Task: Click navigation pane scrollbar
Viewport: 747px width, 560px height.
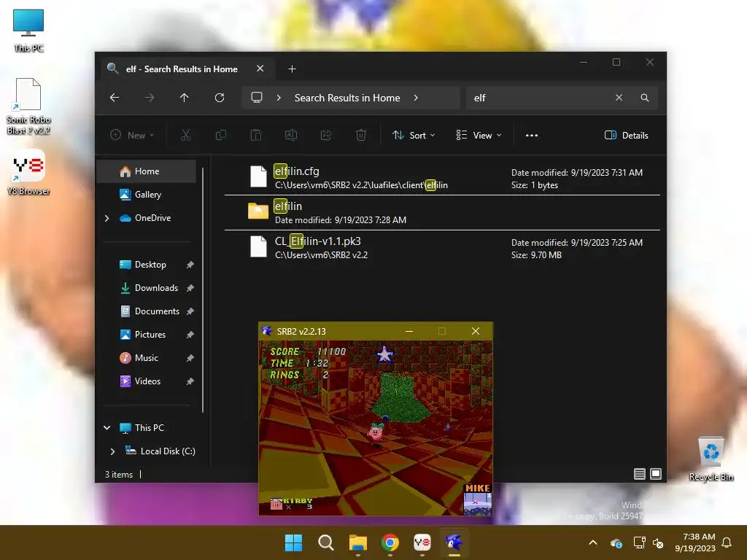Action: tap(203, 289)
